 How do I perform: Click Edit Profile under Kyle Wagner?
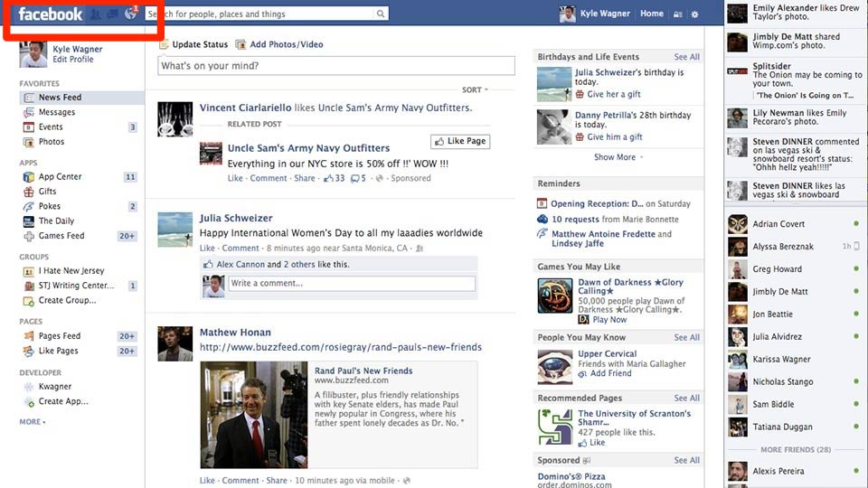pyautogui.click(x=73, y=60)
